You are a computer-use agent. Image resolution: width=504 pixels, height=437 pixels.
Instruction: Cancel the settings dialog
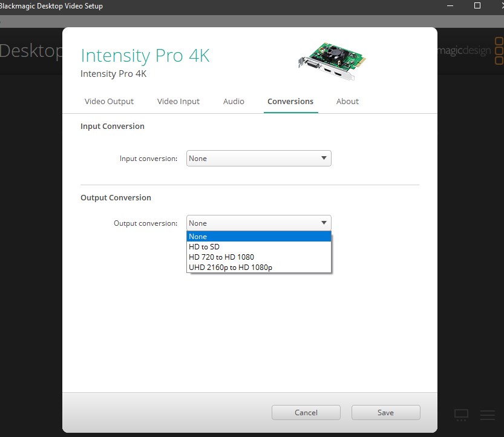pos(306,412)
